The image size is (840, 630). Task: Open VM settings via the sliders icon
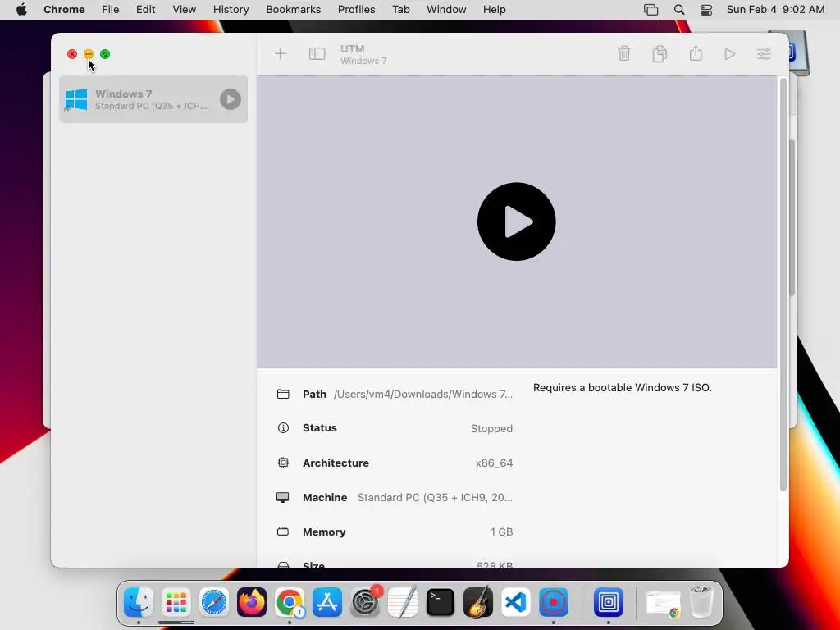(764, 54)
